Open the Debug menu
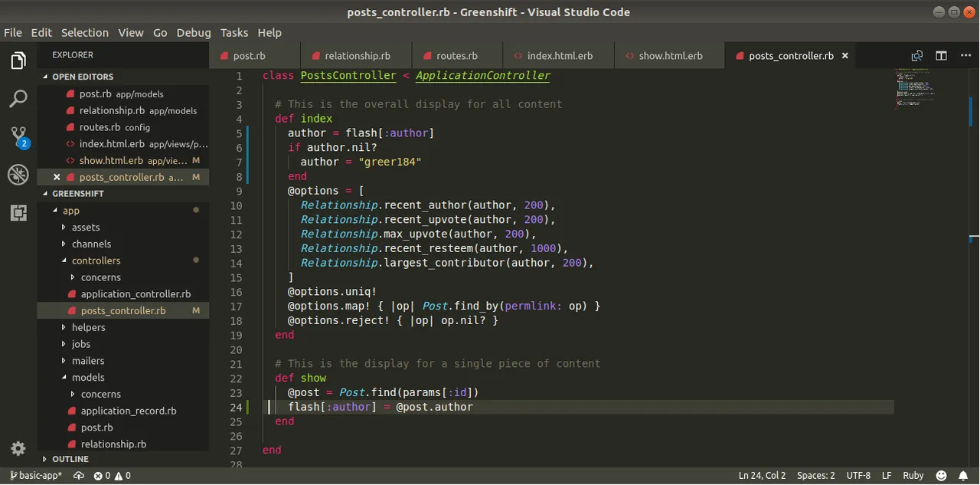This screenshot has width=980, height=485. (194, 32)
